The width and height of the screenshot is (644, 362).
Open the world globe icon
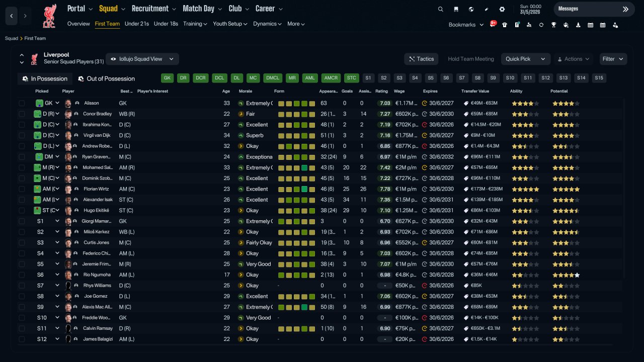tap(471, 9)
